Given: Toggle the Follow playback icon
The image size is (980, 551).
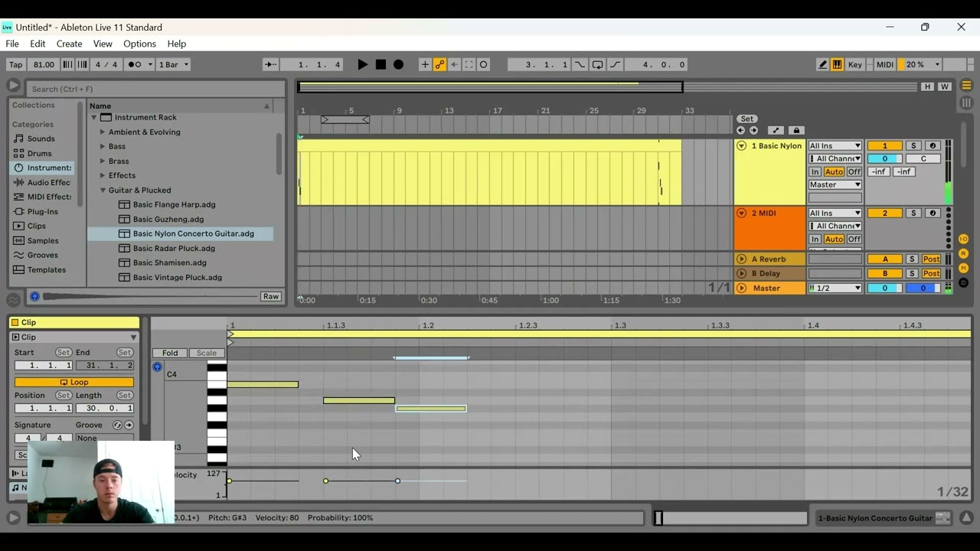Looking at the screenshot, I should click(270, 64).
